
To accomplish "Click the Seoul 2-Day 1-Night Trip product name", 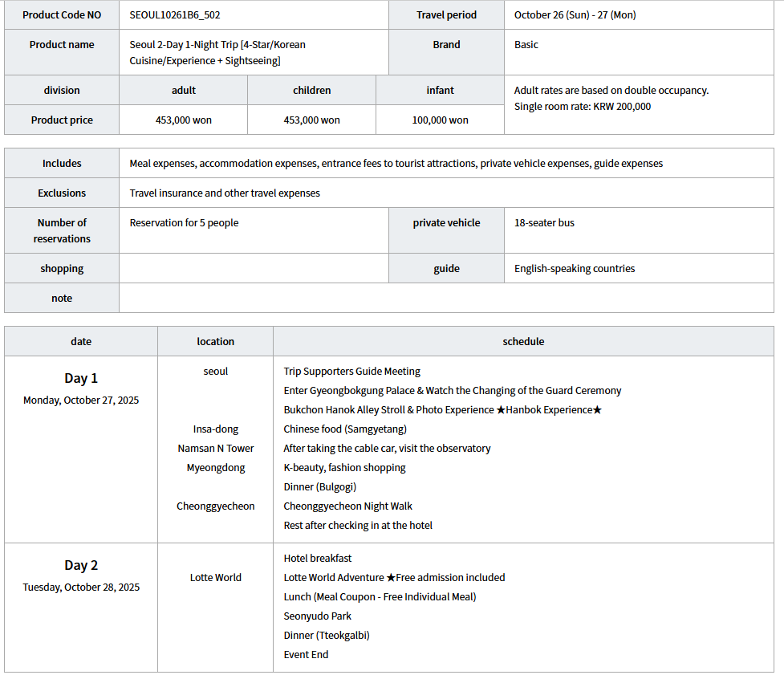I will pyautogui.click(x=217, y=52).
